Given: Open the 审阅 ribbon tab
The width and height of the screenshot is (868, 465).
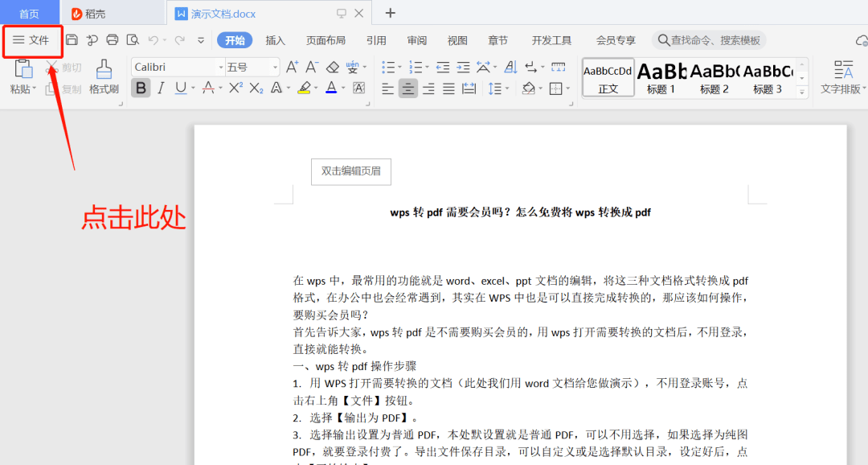Looking at the screenshot, I should 416,40.
